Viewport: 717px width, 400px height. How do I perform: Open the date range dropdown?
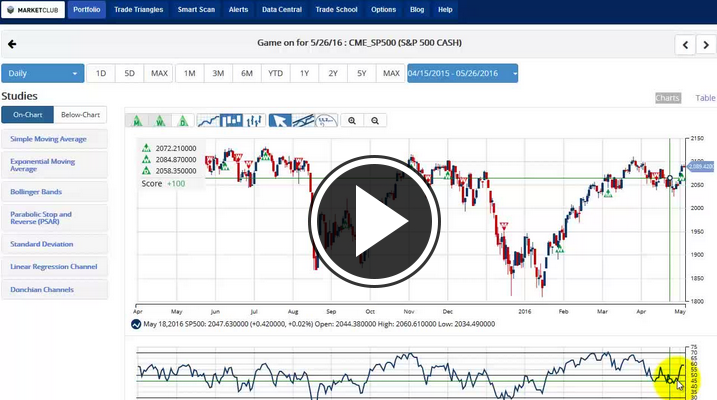[462, 73]
